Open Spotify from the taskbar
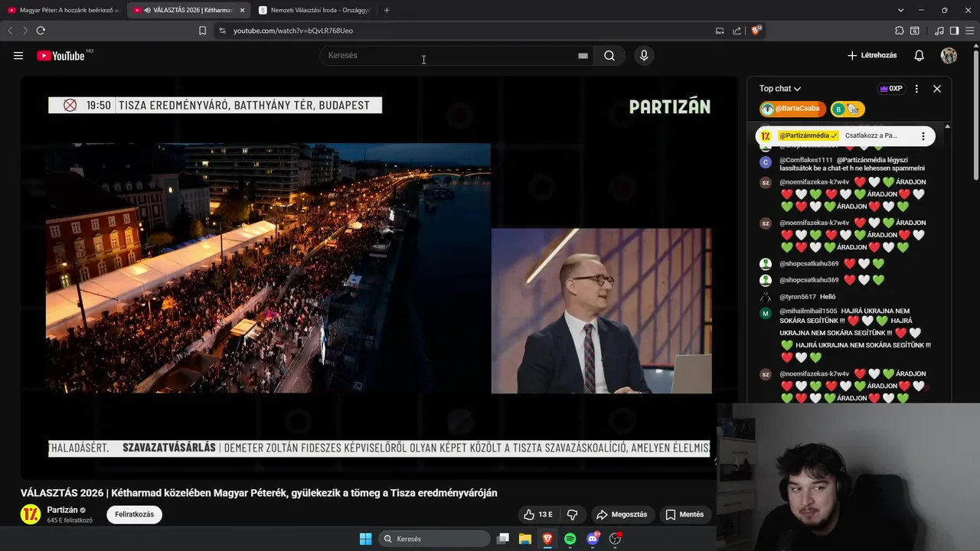The image size is (980, 551). point(570,539)
